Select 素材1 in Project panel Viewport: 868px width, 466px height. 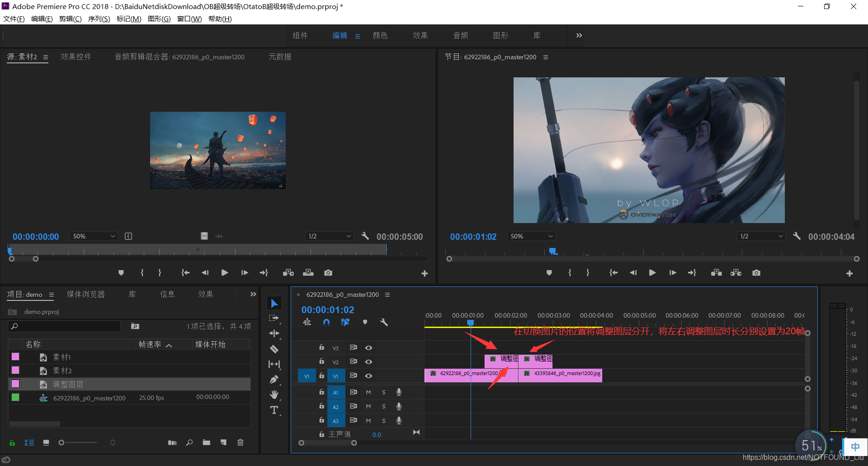[62, 357]
